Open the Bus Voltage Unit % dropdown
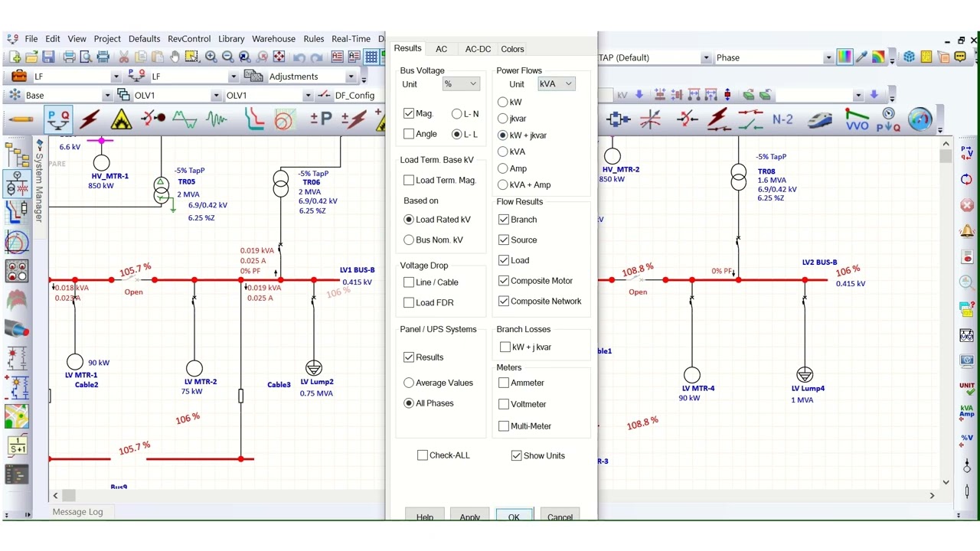The height and width of the screenshot is (551, 980). point(461,84)
